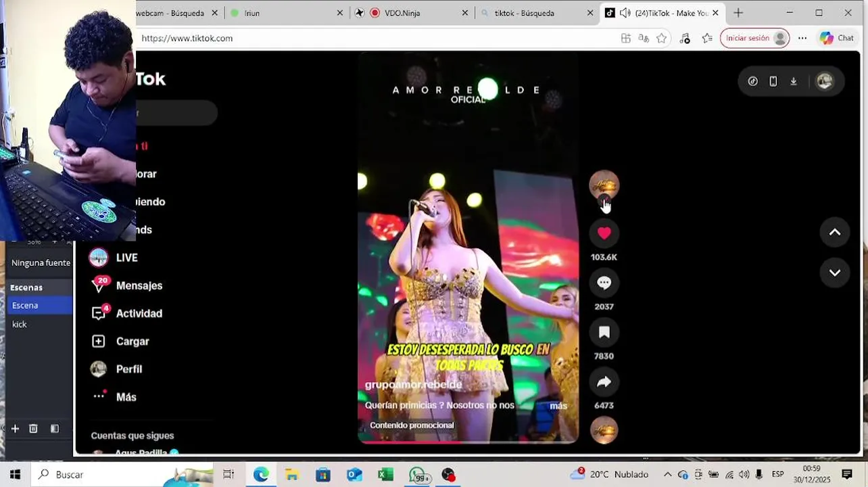Go to next video with down chevron

(x=835, y=273)
